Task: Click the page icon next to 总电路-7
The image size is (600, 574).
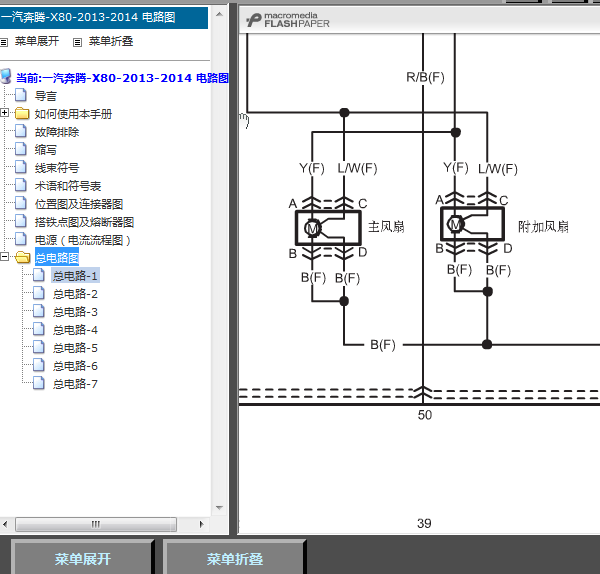Action: 39,383
